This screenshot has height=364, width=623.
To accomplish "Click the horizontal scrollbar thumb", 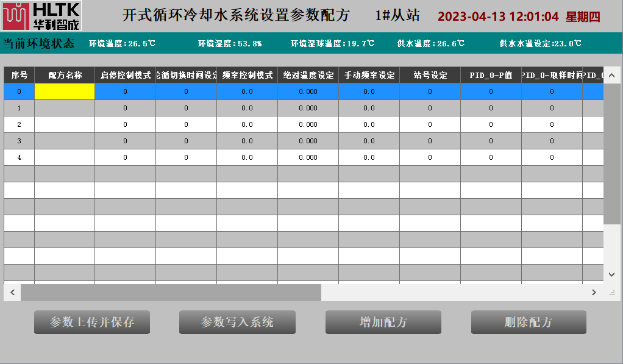I will pos(171,293).
